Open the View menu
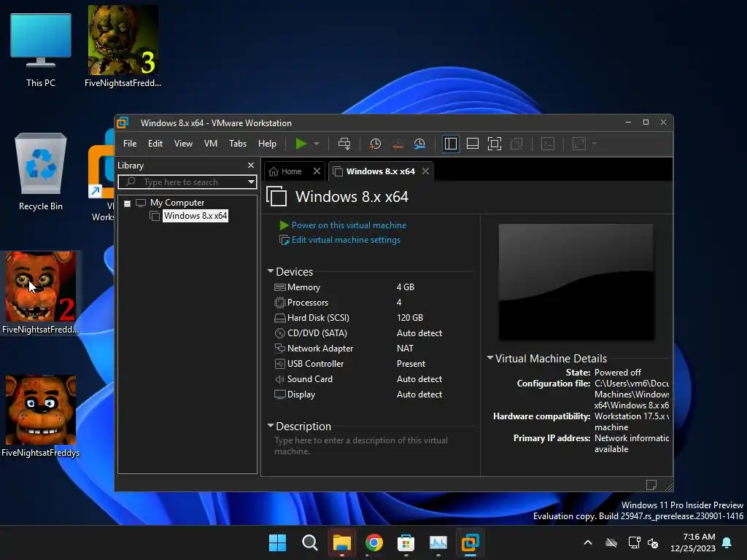 coord(183,144)
